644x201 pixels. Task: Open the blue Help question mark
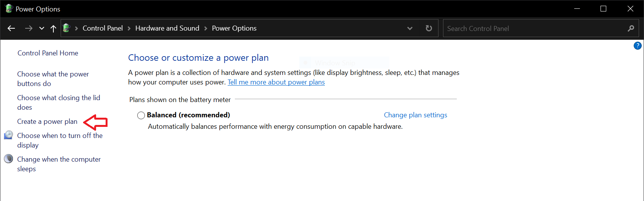(638, 46)
